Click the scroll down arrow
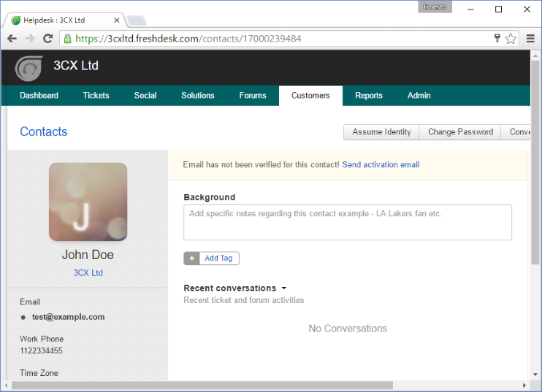The image size is (542, 392). [535, 374]
